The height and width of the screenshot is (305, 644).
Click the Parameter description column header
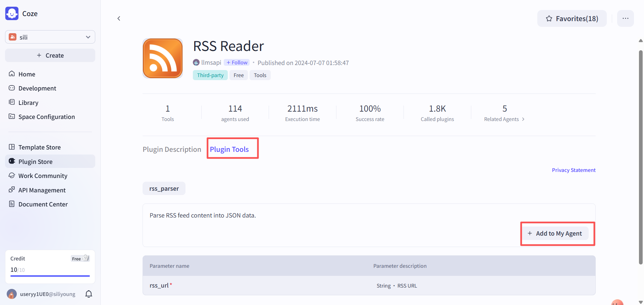[x=400, y=266]
